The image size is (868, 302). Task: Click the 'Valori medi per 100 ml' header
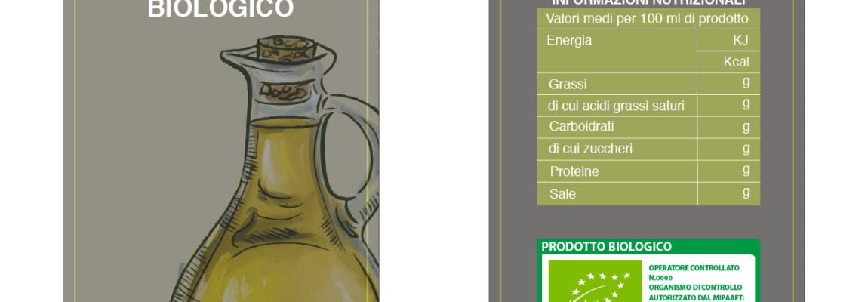point(647,19)
